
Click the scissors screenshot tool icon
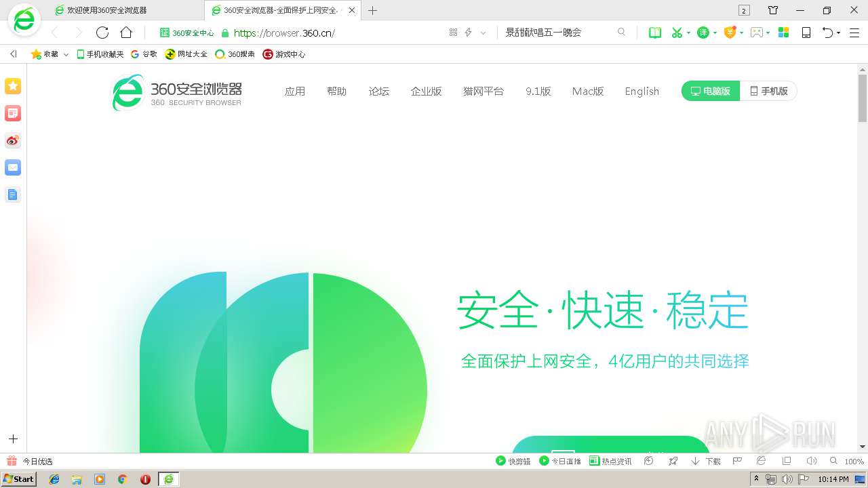point(676,33)
